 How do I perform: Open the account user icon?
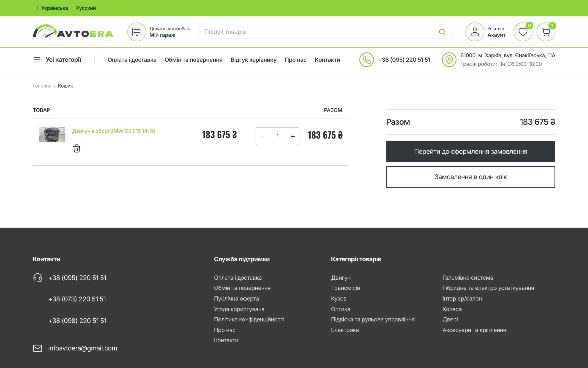[x=475, y=32]
